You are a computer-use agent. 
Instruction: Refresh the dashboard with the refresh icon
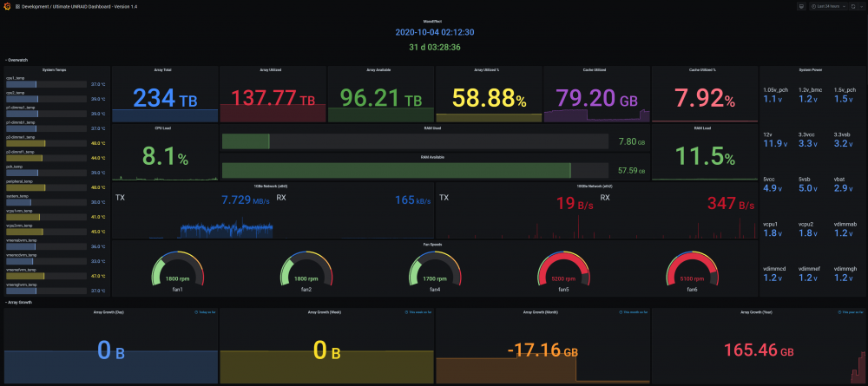(853, 6)
